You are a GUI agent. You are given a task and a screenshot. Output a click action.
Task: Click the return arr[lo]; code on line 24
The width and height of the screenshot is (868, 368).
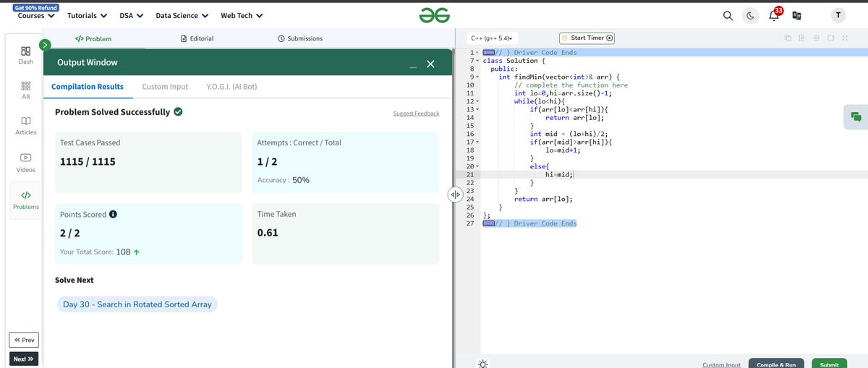click(542, 199)
